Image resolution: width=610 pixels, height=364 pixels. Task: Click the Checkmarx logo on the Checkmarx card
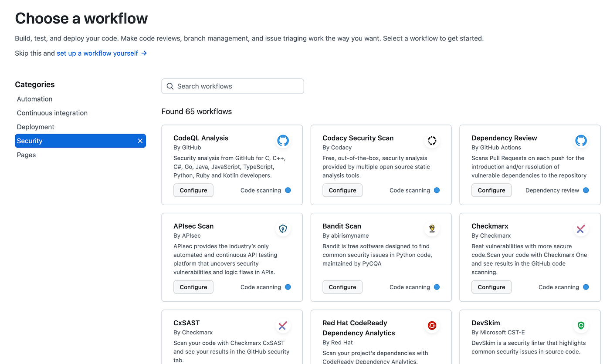[581, 229]
